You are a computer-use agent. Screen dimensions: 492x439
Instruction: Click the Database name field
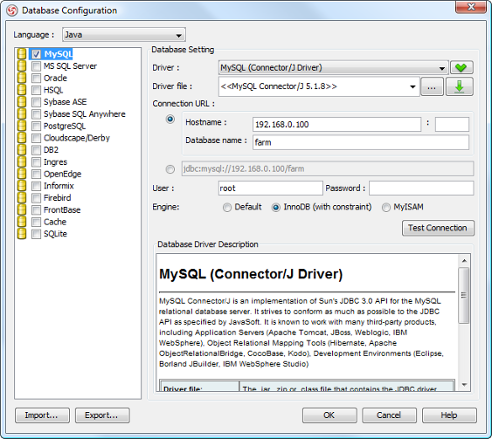361,142
